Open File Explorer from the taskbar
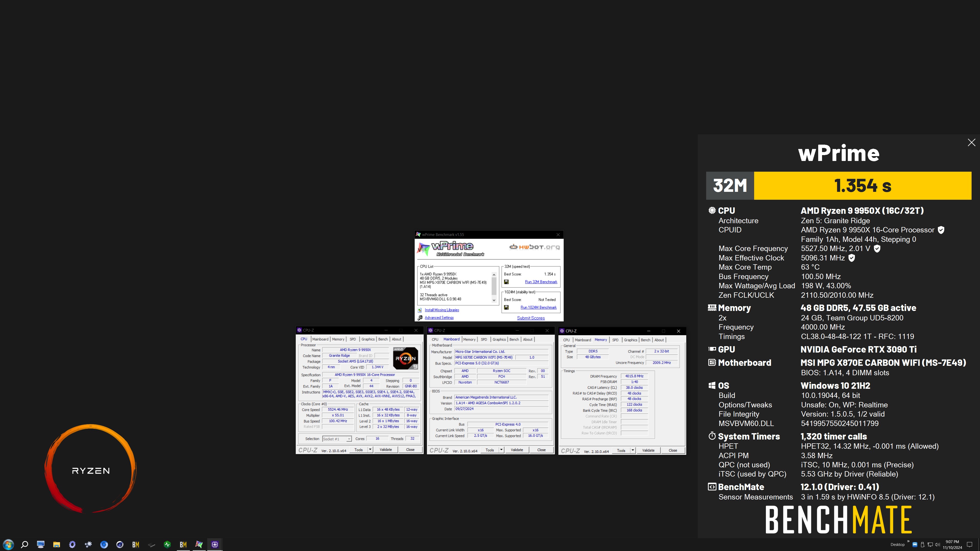980x551 pixels. [x=56, y=544]
